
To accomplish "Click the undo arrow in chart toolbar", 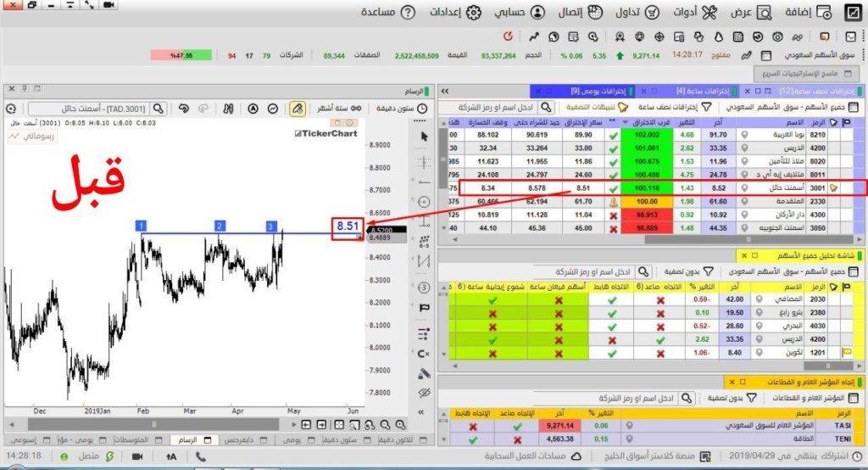I will (183, 109).
